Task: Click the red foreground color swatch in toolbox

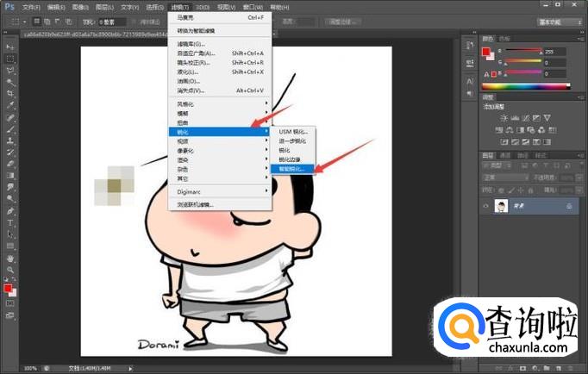Action: click(8, 289)
